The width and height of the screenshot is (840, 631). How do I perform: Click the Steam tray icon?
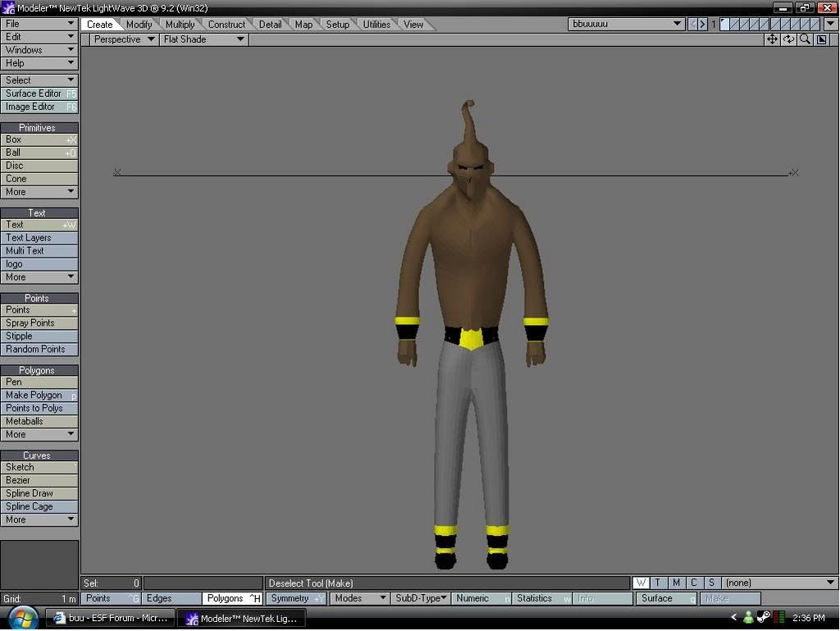[x=764, y=618]
